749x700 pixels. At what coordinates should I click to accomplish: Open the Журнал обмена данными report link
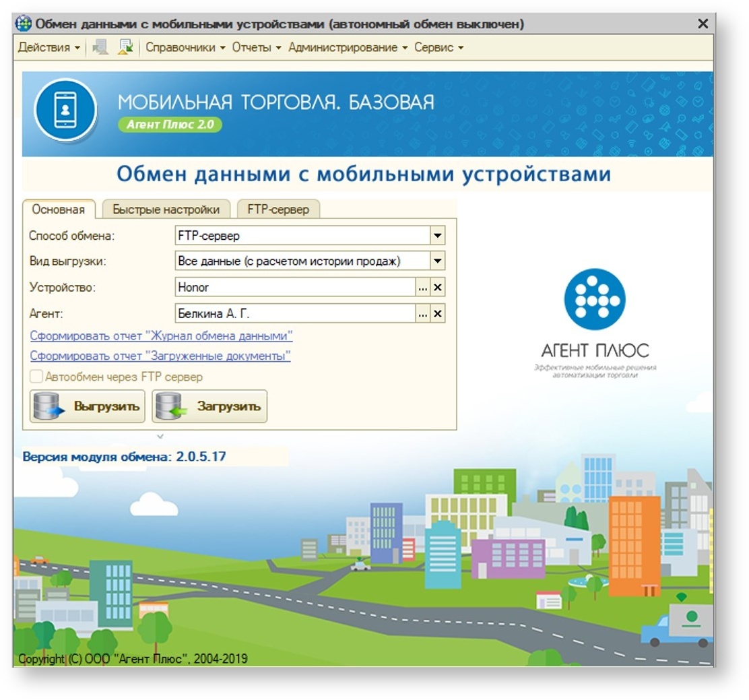point(161,336)
